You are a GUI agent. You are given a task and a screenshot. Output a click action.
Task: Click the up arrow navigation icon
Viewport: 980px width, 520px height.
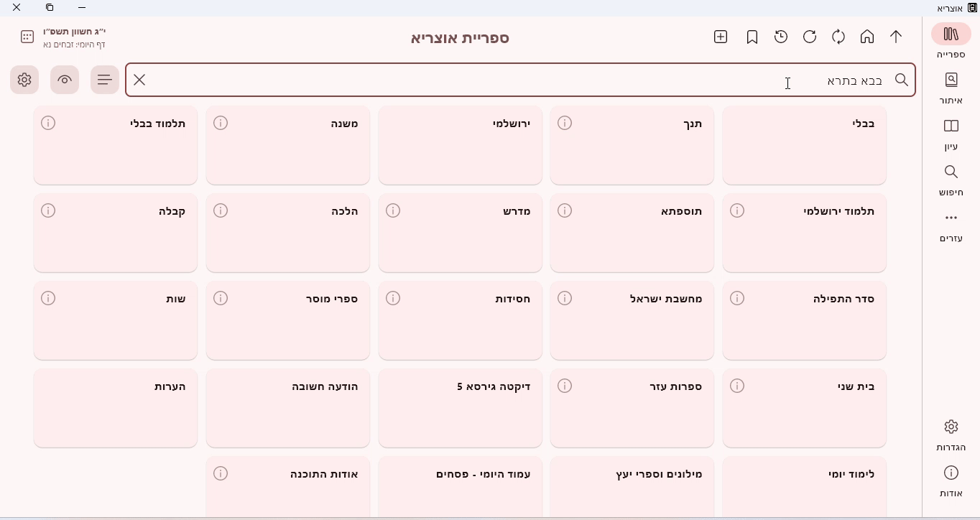pyautogui.click(x=896, y=37)
